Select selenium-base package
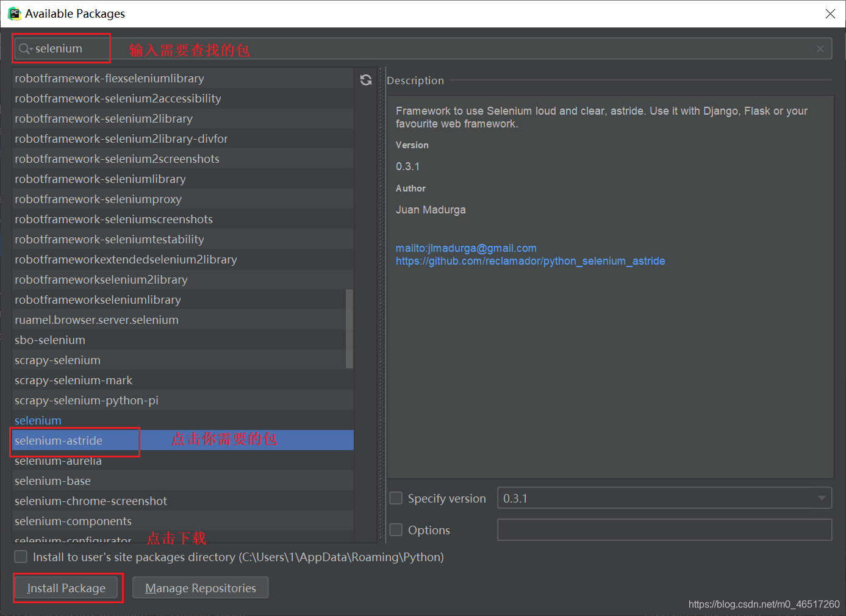The height and width of the screenshot is (616, 846). (183, 481)
